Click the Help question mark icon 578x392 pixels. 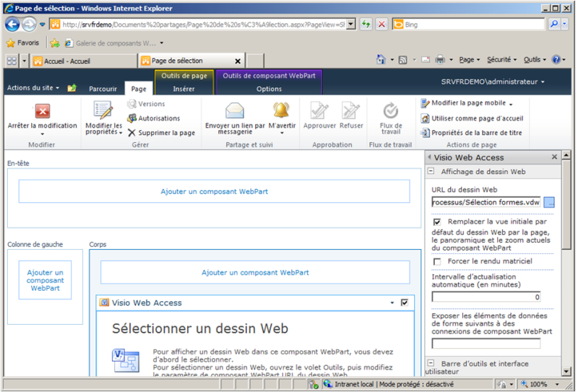[x=556, y=59]
